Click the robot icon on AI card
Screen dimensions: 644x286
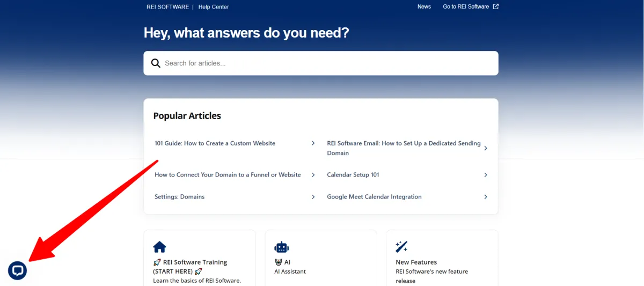click(x=281, y=247)
